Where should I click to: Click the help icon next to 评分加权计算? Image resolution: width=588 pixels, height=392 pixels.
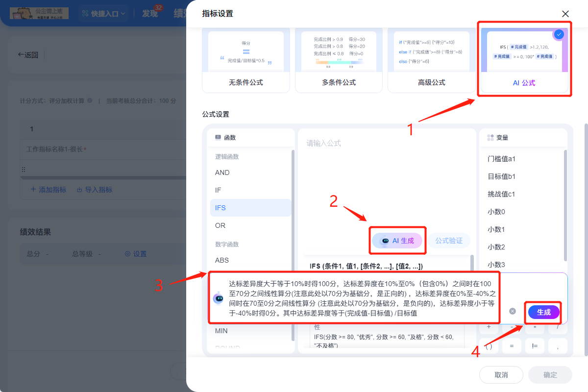pyautogui.click(x=90, y=100)
